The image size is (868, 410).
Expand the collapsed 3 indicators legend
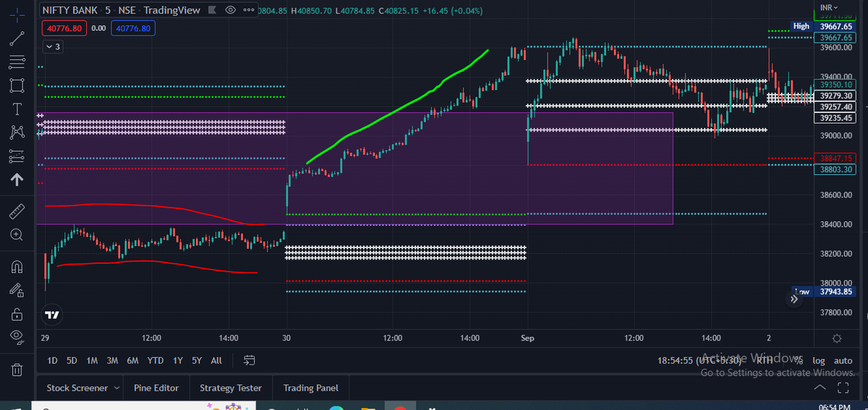54,46
